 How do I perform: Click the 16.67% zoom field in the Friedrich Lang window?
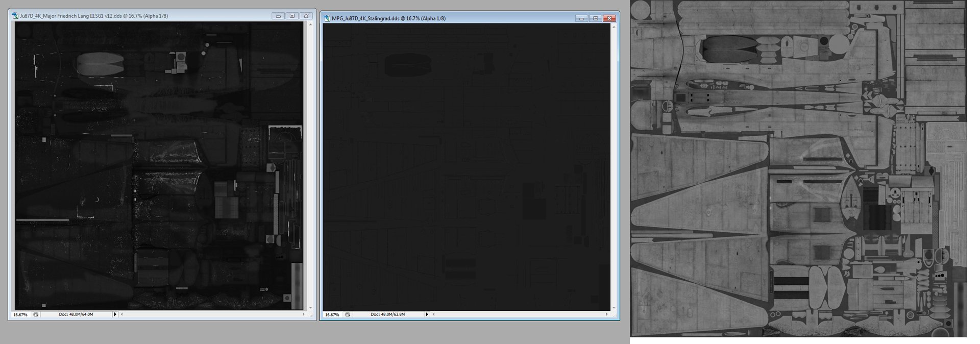pos(21,314)
